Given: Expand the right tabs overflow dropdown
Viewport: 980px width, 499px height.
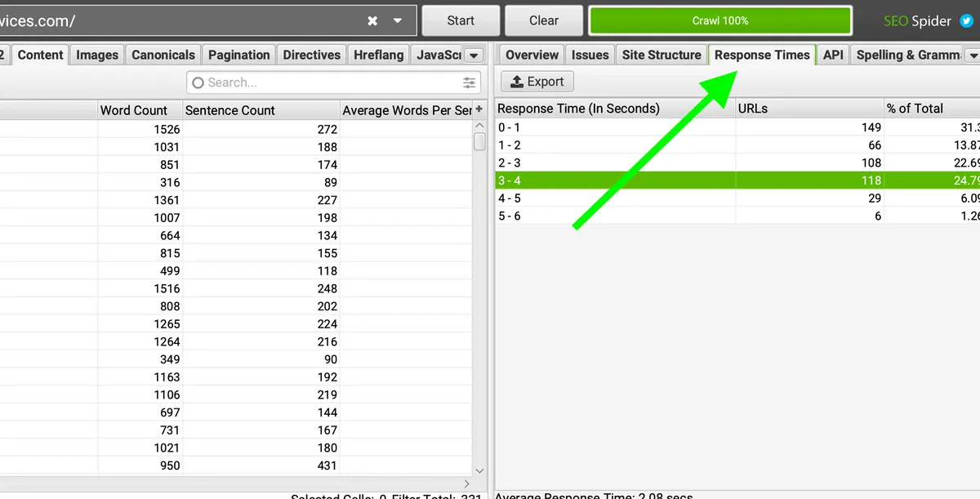Looking at the screenshot, I should point(972,56).
